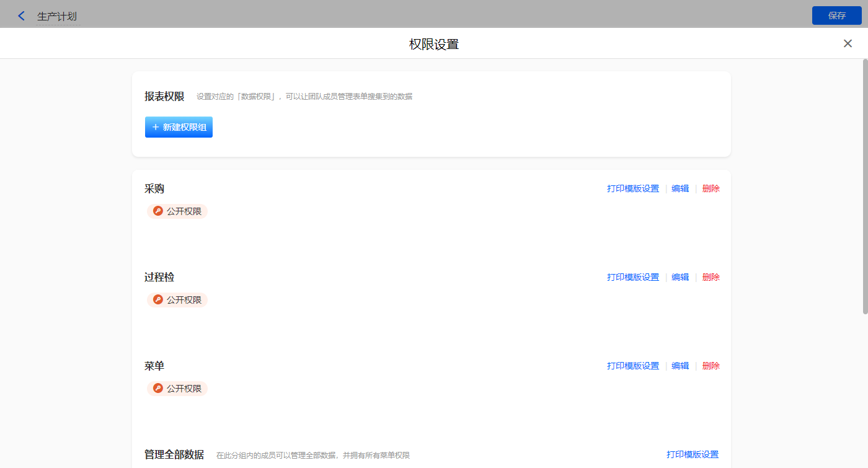This screenshot has height=468, width=868.
Task: Delete the 菜单 permission group
Action: click(x=711, y=366)
